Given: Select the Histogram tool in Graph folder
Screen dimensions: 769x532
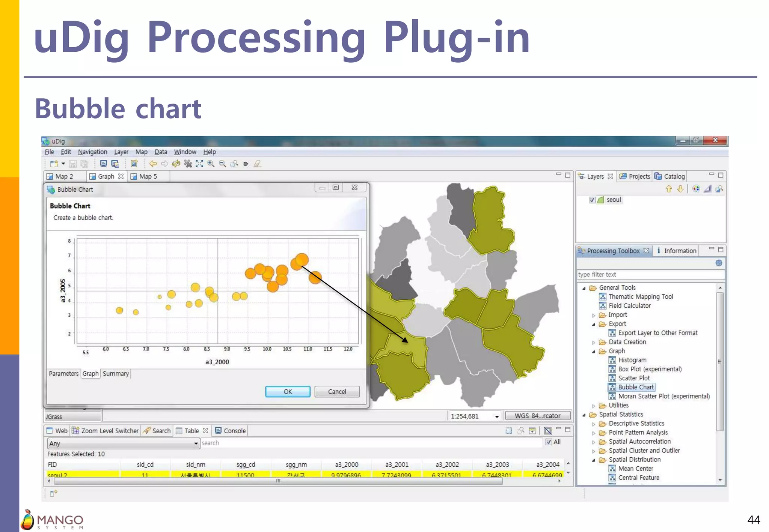Looking at the screenshot, I should point(632,360).
